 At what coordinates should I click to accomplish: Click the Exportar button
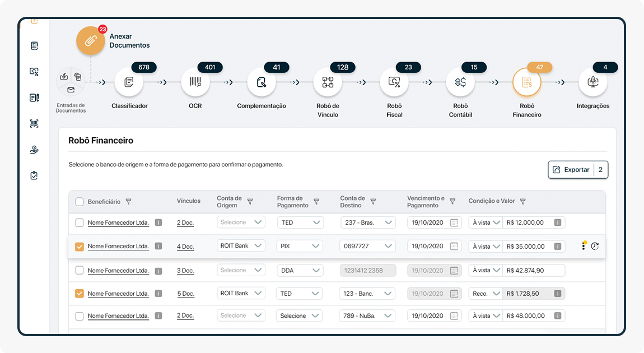(x=571, y=170)
